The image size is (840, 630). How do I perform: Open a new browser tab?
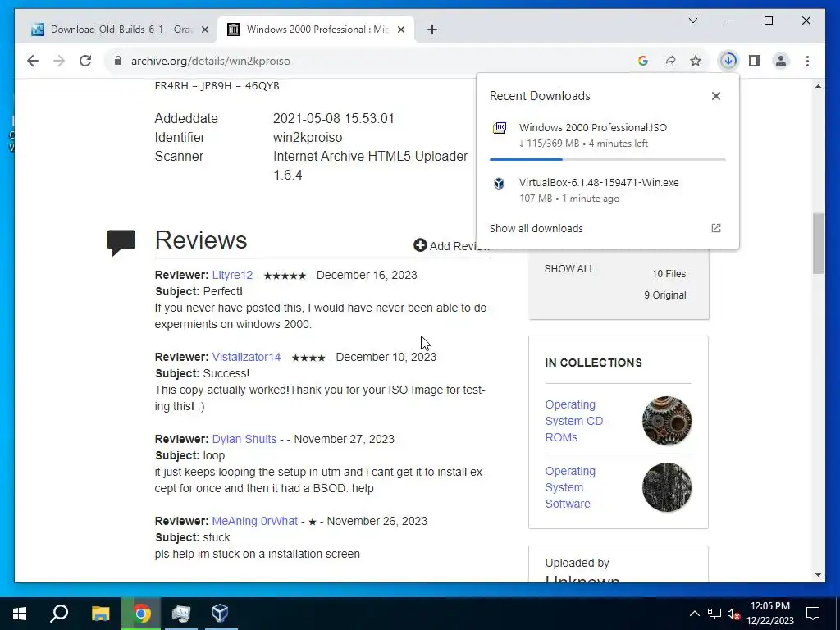click(432, 30)
